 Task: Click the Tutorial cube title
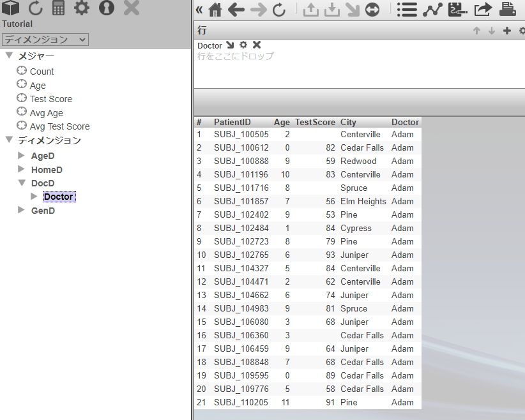pyautogui.click(x=17, y=24)
